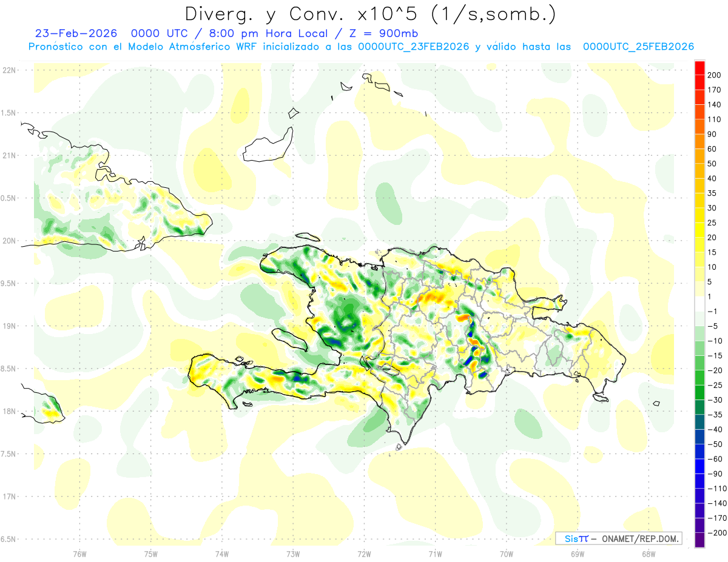
Task: Click "Pronóstico con el Modelo Atmósferico WRF" line
Action: [144, 47]
